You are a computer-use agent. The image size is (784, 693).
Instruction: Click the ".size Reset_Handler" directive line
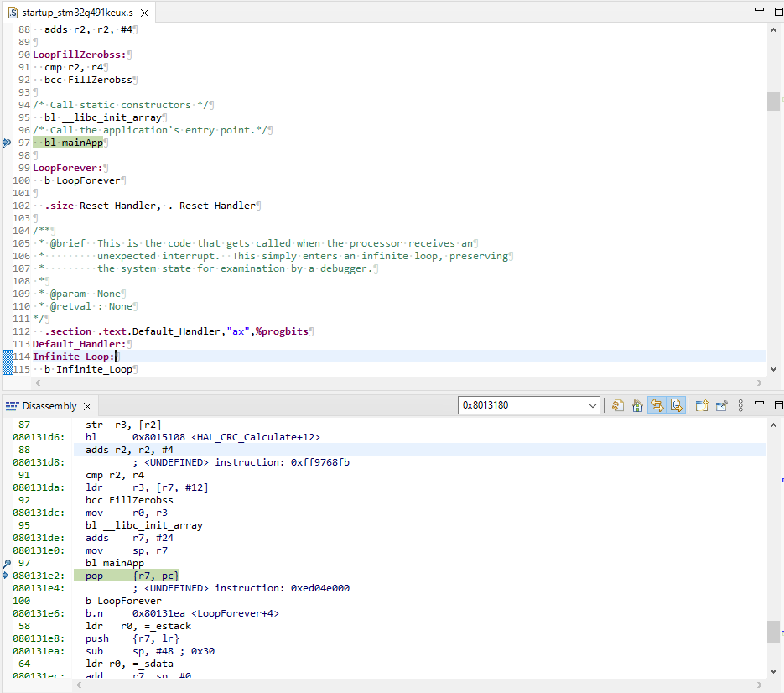coord(150,206)
